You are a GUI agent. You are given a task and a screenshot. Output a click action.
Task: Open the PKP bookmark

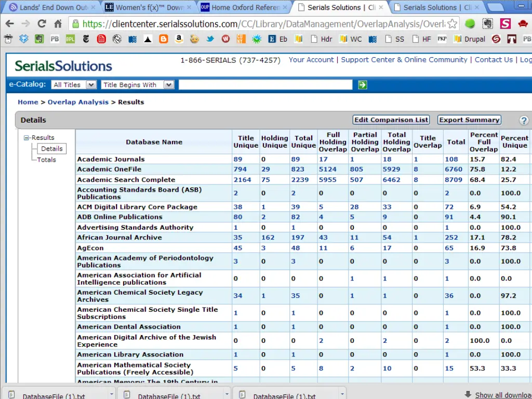pos(442,39)
